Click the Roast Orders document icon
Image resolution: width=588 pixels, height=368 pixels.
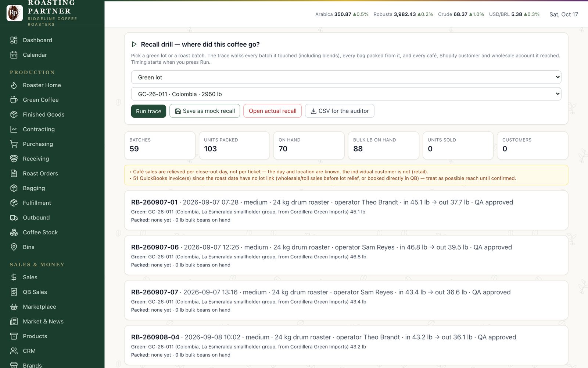tap(14, 173)
